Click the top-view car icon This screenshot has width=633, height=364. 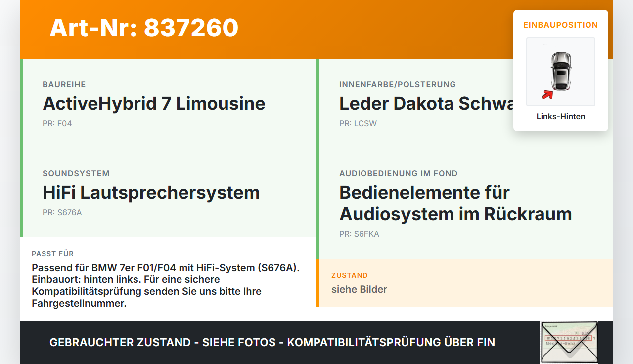pos(561,71)
